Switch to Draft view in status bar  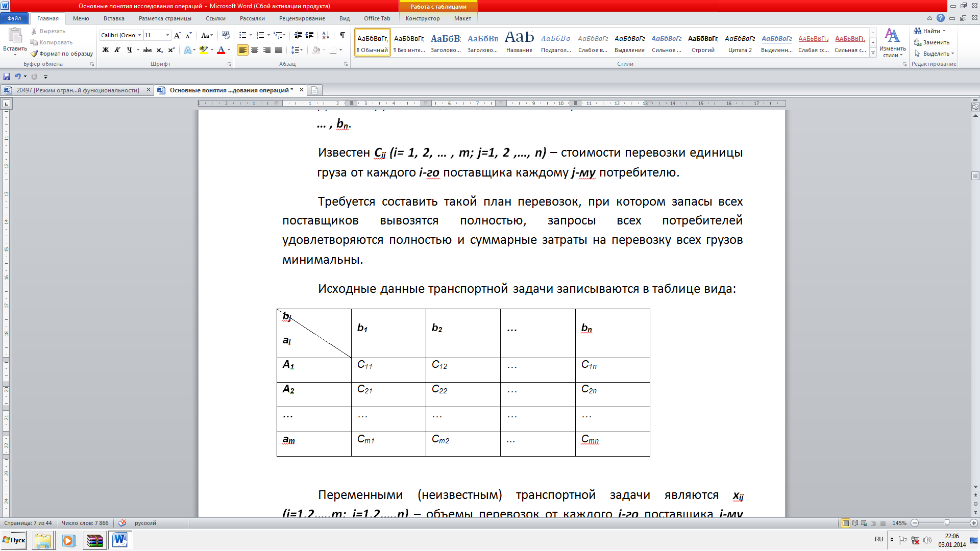click(883, 523)
